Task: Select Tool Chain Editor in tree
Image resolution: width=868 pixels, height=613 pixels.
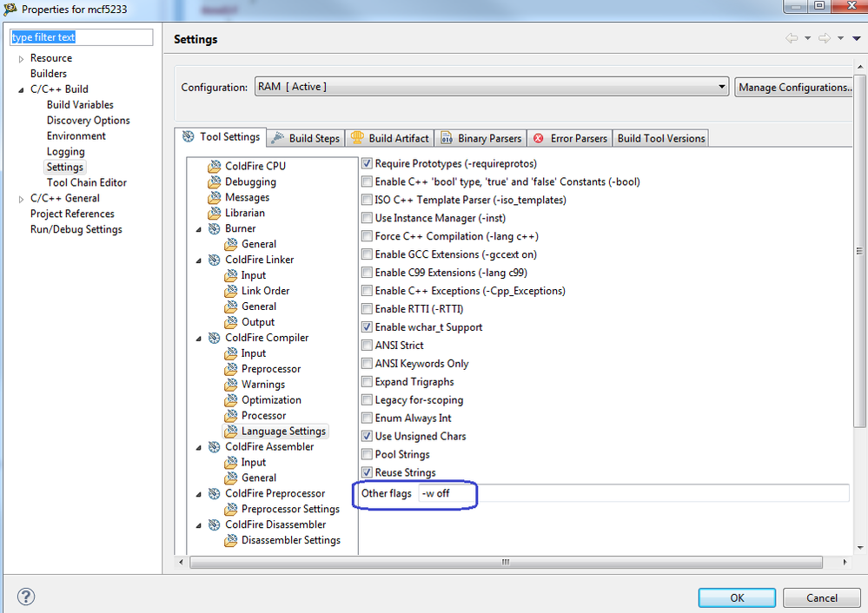Action: click(87, 182)
